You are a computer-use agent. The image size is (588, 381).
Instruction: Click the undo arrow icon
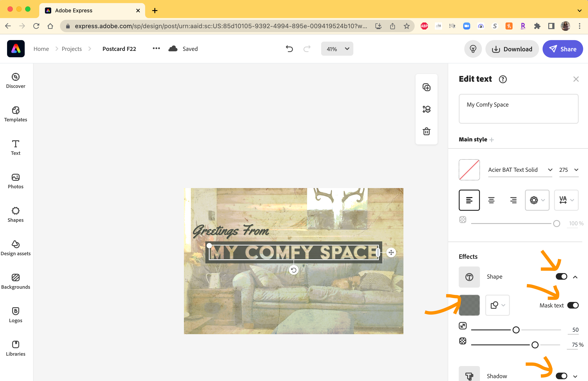(289, 49)
